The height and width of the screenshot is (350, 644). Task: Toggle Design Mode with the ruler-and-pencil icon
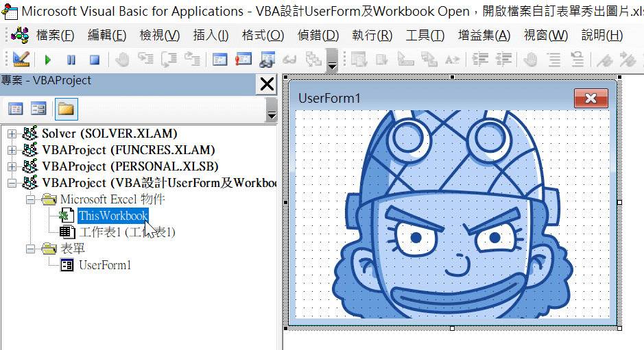coord(21,60)
